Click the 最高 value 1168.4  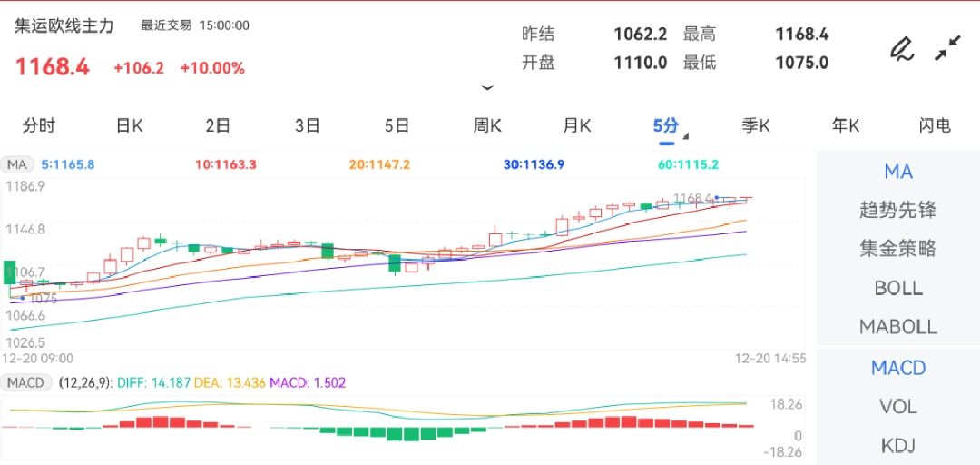coord(802,34)
